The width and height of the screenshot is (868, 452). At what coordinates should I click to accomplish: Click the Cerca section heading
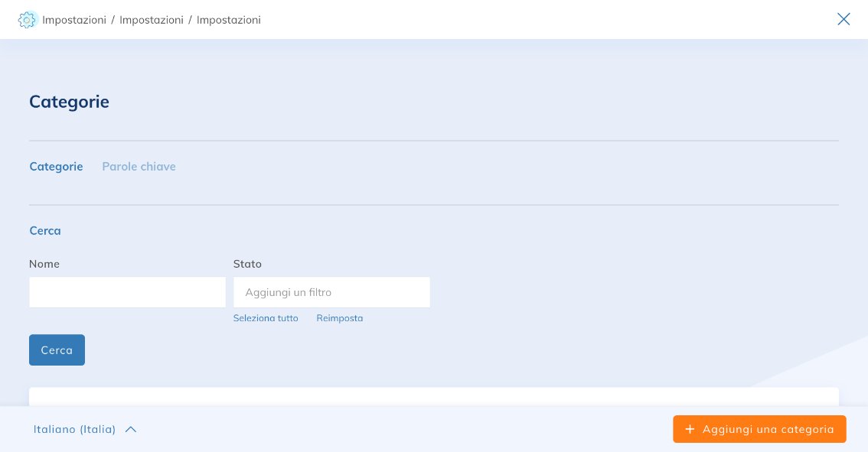point(45,231)
